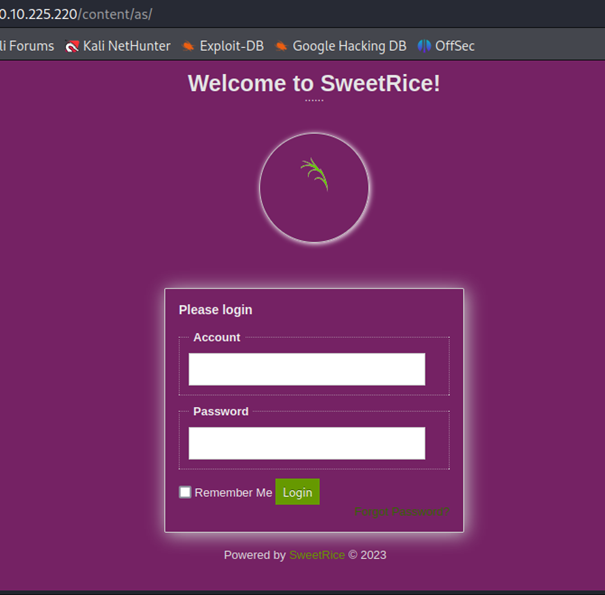
Task: Follow the Forgot Password link
Action: (402, 512)
